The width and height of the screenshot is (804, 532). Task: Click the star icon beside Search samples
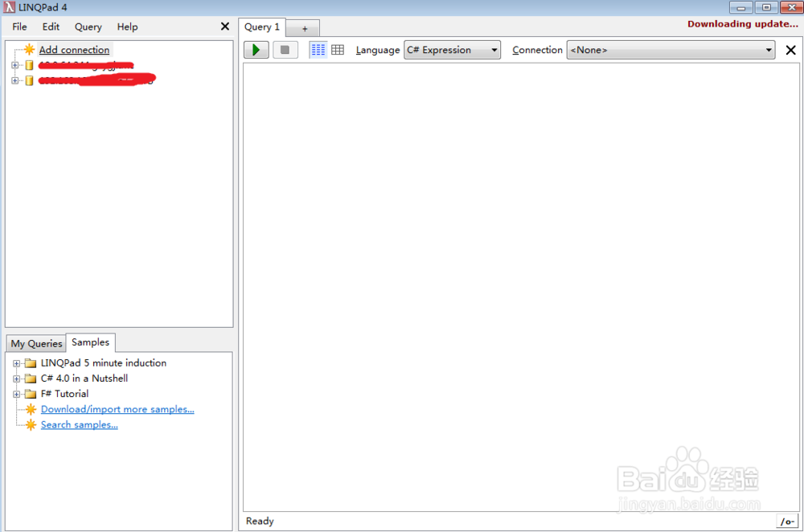(31, 424)
